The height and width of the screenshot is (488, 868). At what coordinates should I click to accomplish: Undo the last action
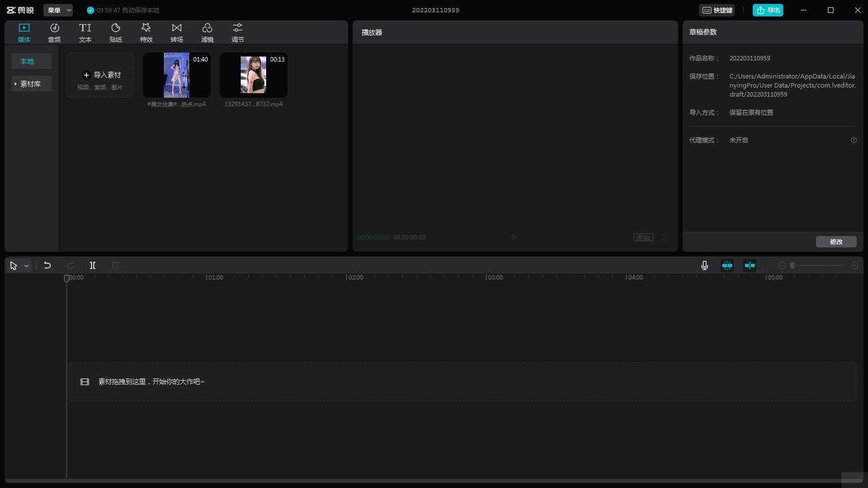pyautogui.click(x=47, y=265)
